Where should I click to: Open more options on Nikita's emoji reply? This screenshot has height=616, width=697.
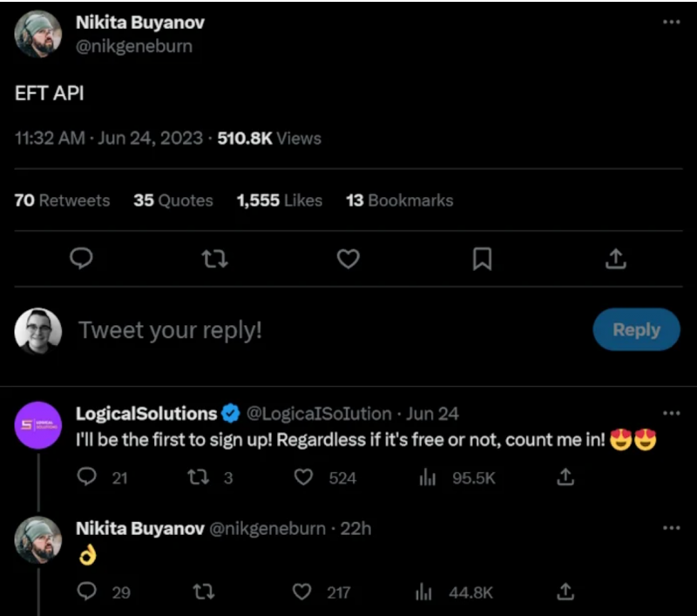coord(671,528)
